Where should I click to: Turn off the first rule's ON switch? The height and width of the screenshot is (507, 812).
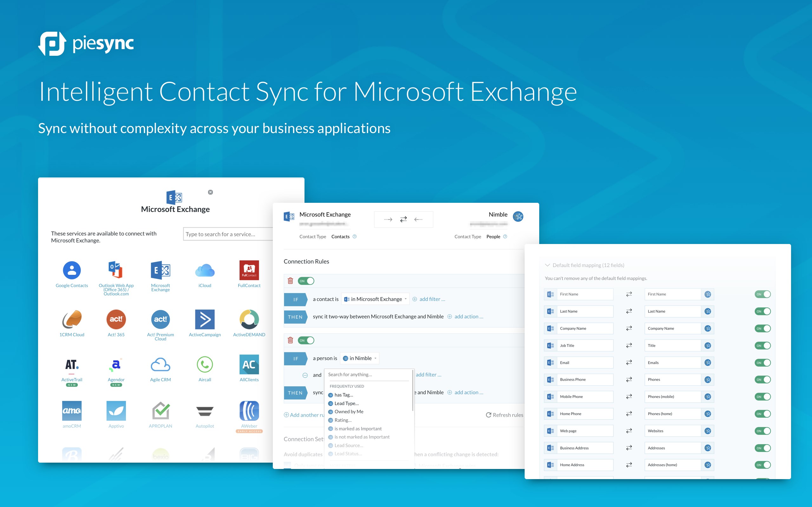click(306, 281)
